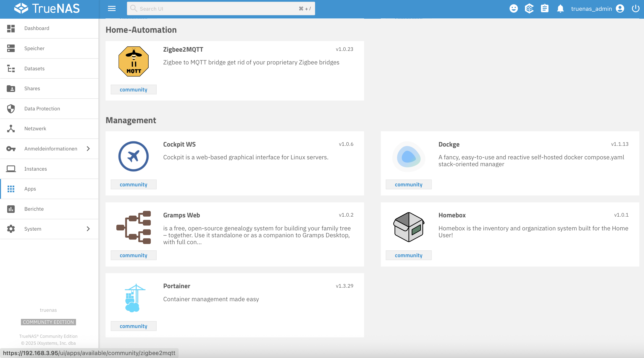
Task: Select Shares in the sidebar
Action: 49,89
